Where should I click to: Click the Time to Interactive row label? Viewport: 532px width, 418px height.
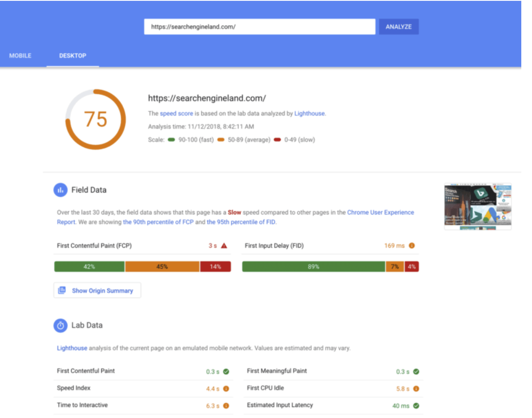click(82, 405)
